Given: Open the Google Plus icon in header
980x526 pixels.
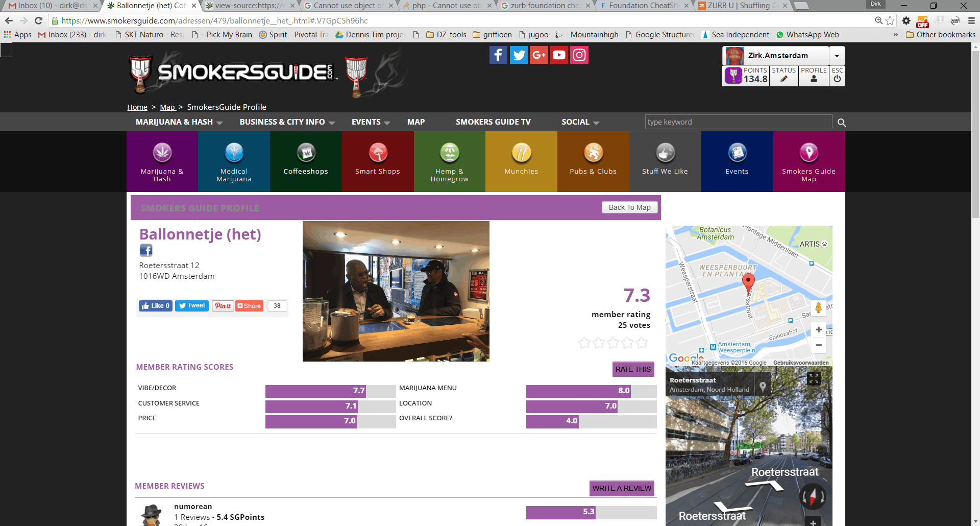Looking at the screenshot, I should click(539, 55).
